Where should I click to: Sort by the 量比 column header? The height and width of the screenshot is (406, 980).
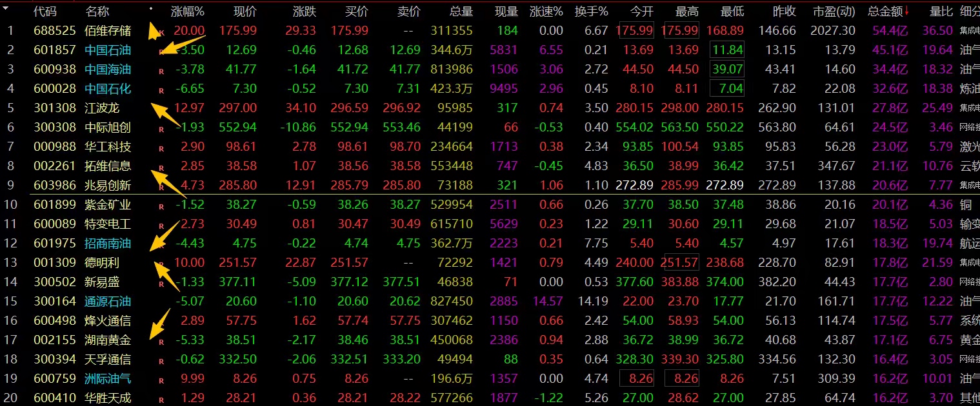coord(941,12)
